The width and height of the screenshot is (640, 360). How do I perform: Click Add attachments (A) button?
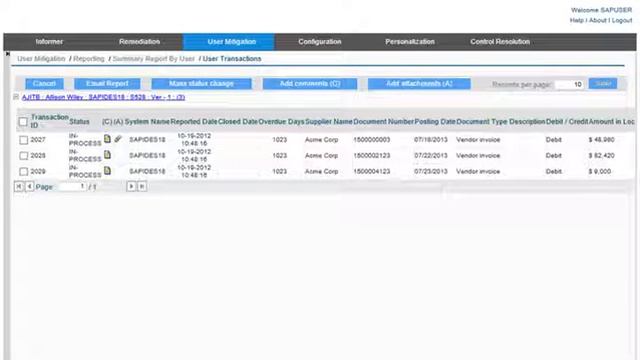[x=419, y=84]
